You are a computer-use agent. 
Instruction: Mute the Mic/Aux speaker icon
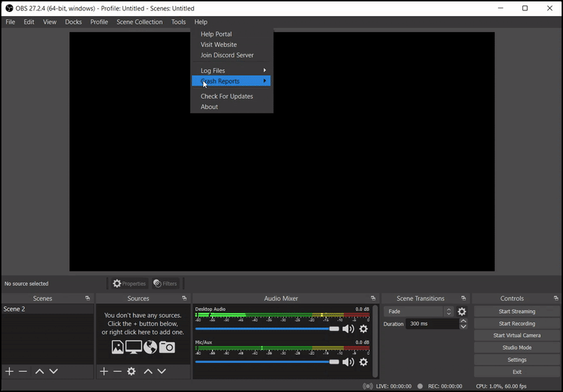(348, 362)
